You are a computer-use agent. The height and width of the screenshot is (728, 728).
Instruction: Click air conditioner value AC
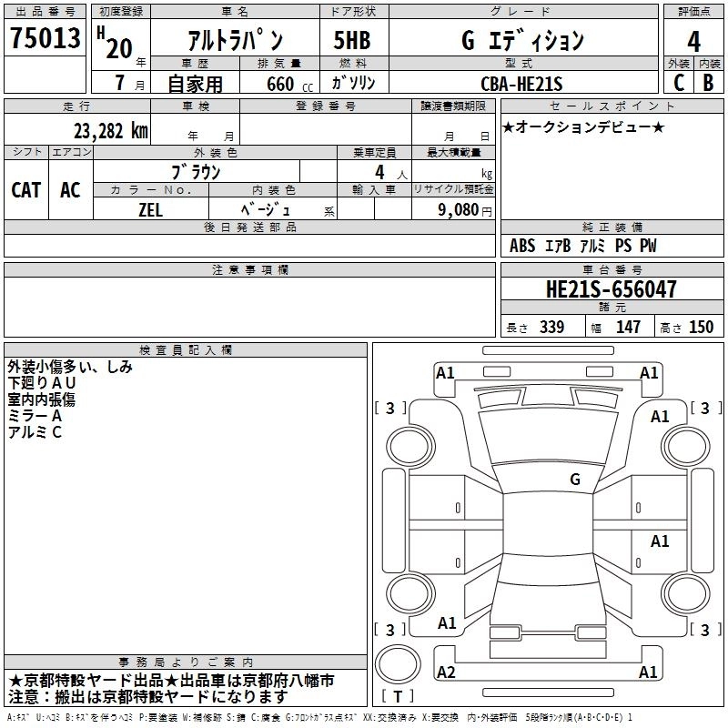coord(70,190)
